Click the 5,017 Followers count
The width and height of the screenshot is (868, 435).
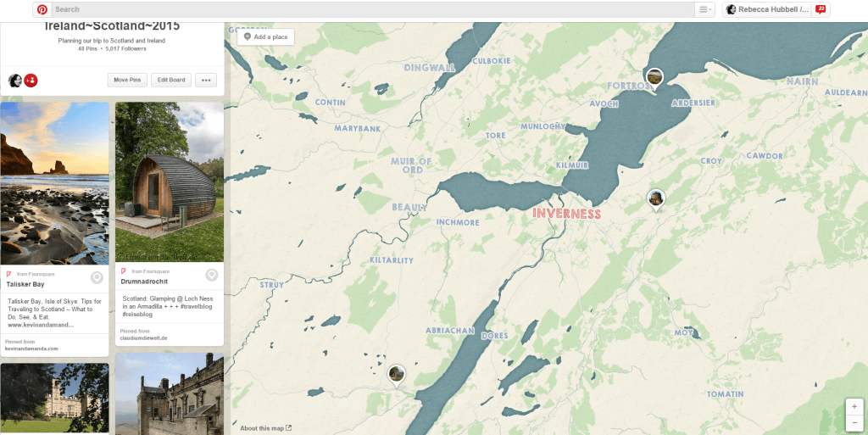[126, 48]
